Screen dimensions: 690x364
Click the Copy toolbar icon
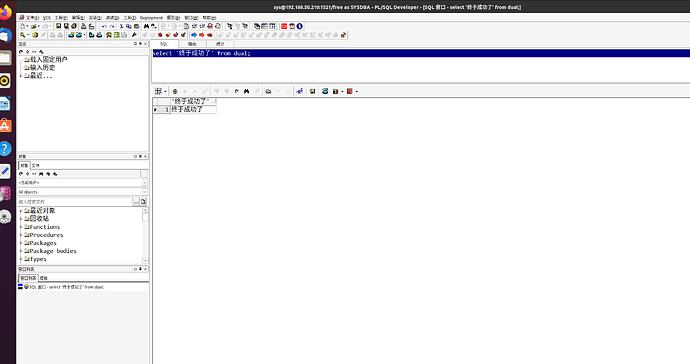click(128, 26)
